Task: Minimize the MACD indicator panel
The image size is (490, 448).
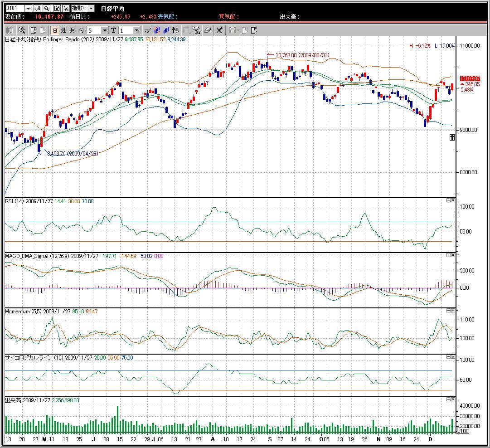Action: [448, 256]
